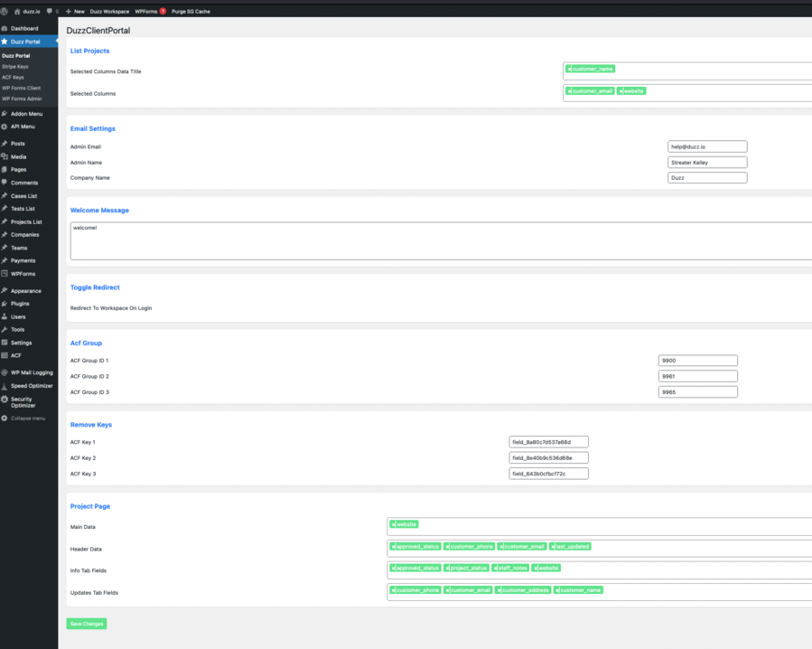Click ACF Key 3 field
Screen dimensions: 812x649
(548, 474)
